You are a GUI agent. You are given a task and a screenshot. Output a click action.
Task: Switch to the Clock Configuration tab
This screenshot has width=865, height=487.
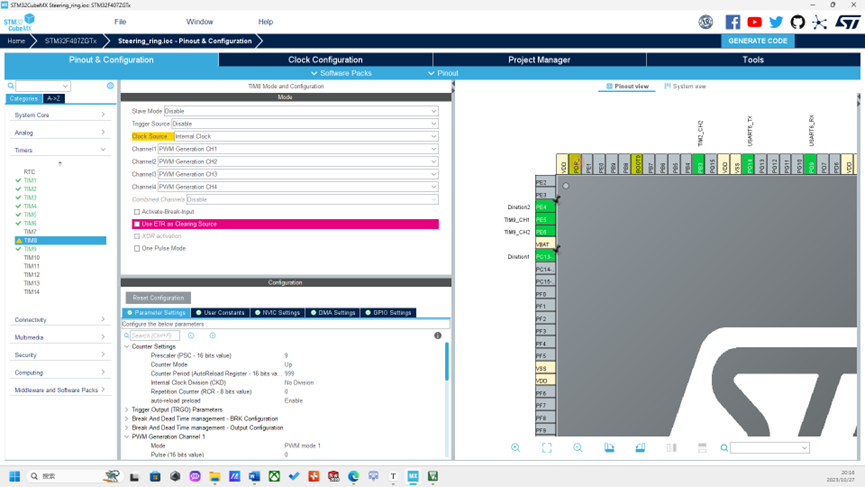[325, 60]
